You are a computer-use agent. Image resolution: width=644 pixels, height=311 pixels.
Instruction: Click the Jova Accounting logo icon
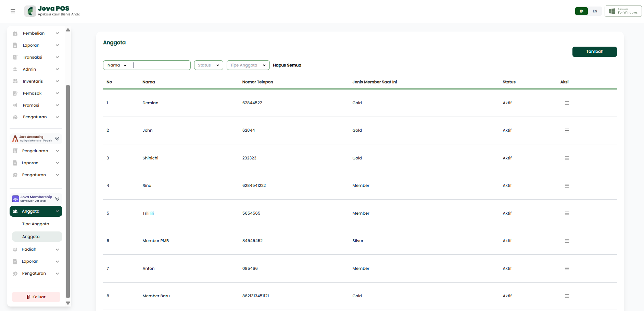[15, 139]
